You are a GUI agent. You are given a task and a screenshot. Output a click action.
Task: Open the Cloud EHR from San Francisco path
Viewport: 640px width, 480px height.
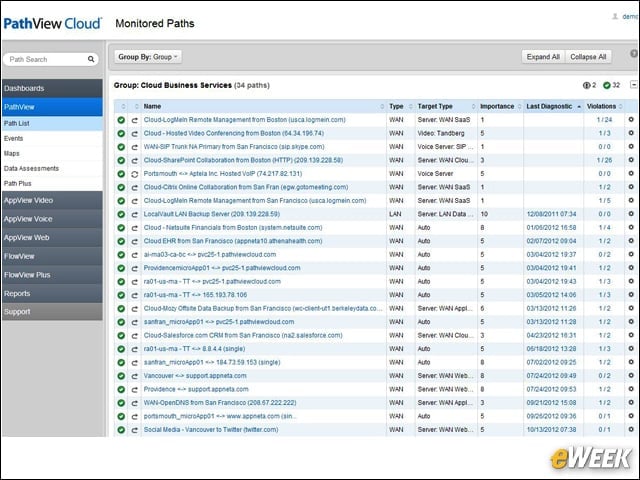point(233,241)
